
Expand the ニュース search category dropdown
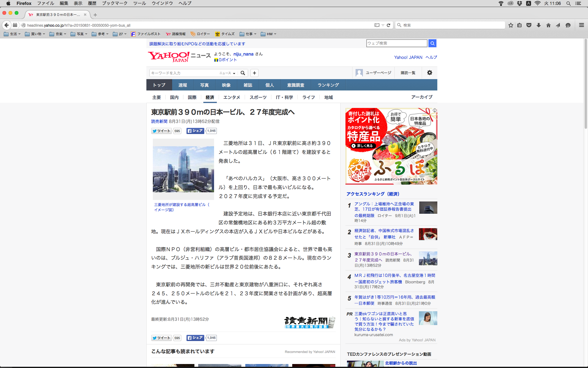point(227,73)
